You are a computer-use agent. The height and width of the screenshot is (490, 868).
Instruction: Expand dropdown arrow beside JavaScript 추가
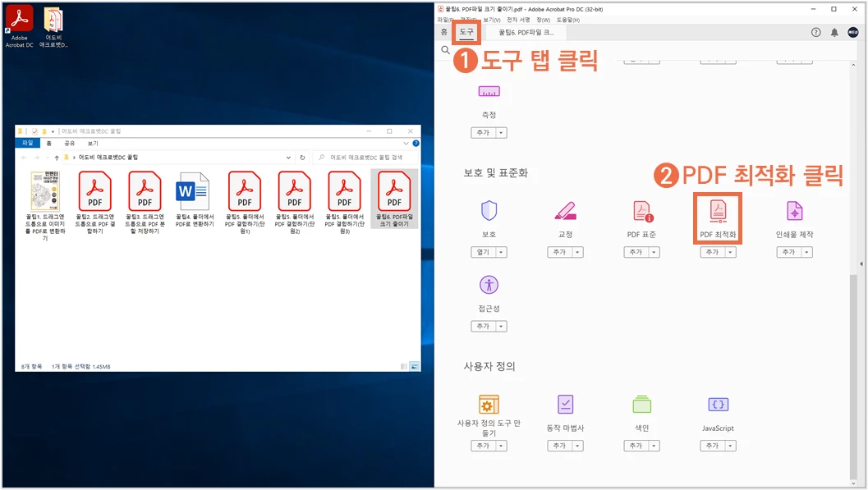(x=730, y=446)
